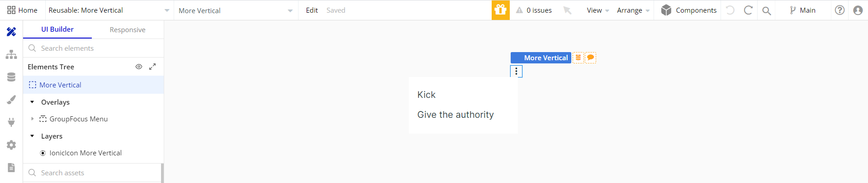
Task: Click the orange gift icon
Action: (x=501, y=10)
